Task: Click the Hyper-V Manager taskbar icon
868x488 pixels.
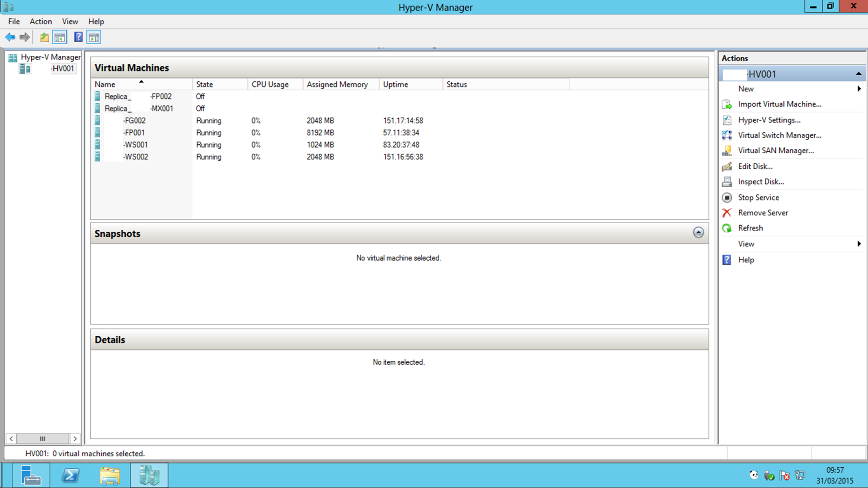Action: (x=149, y=475)
